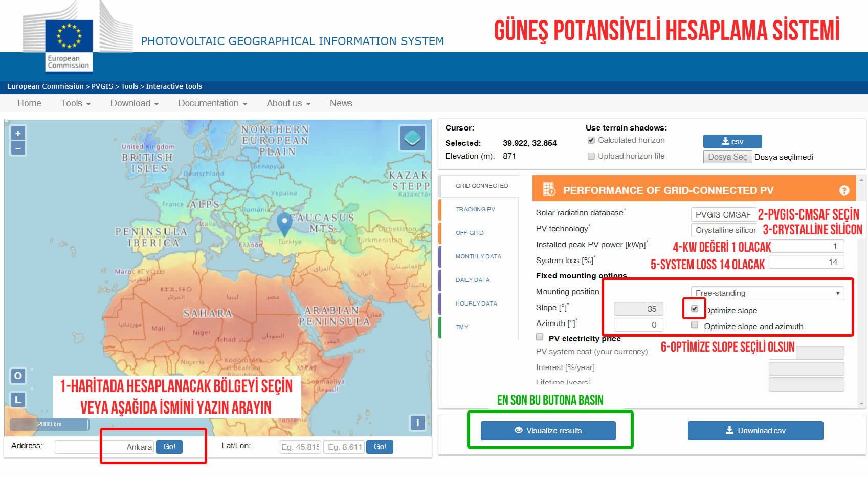Screen dimensions: 868x477
Task: Expand the Tools navigation menu
Action: pos(76,103)
